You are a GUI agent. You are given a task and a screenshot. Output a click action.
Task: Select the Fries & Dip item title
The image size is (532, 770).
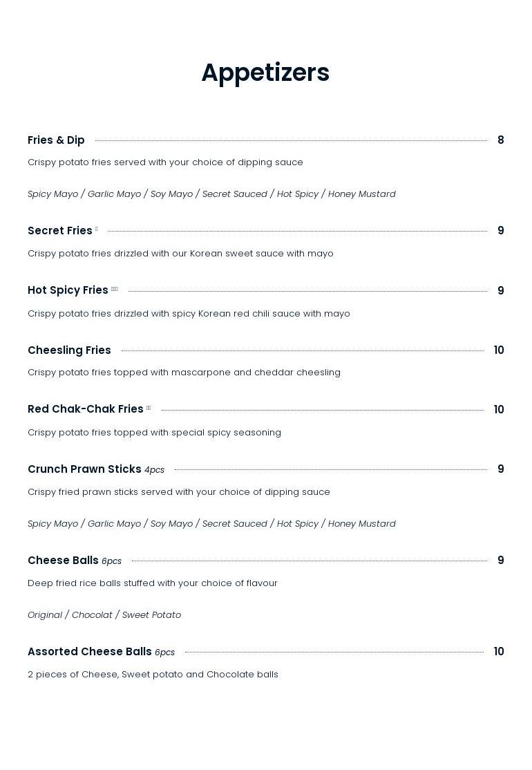56,140
